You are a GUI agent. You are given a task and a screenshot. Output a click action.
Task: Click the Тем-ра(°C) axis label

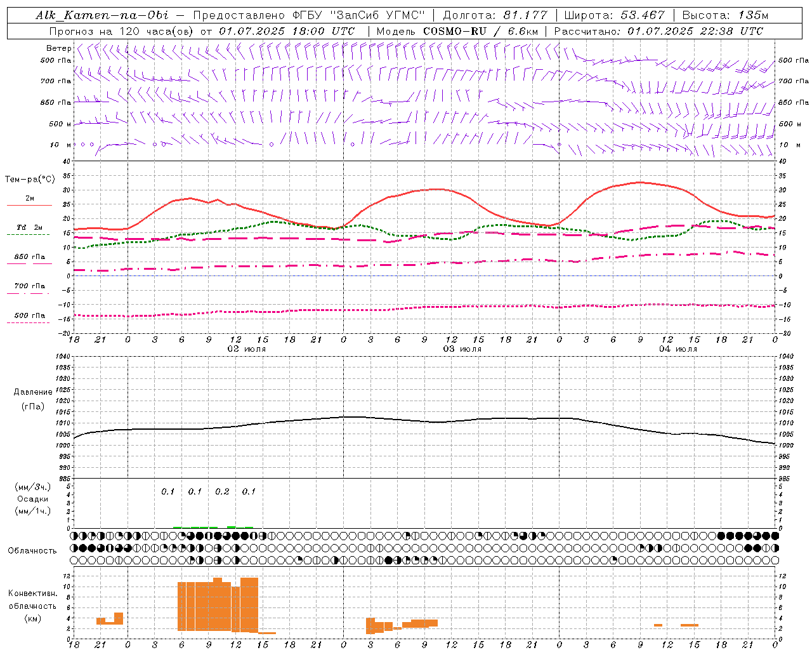[x=30, y=180]
